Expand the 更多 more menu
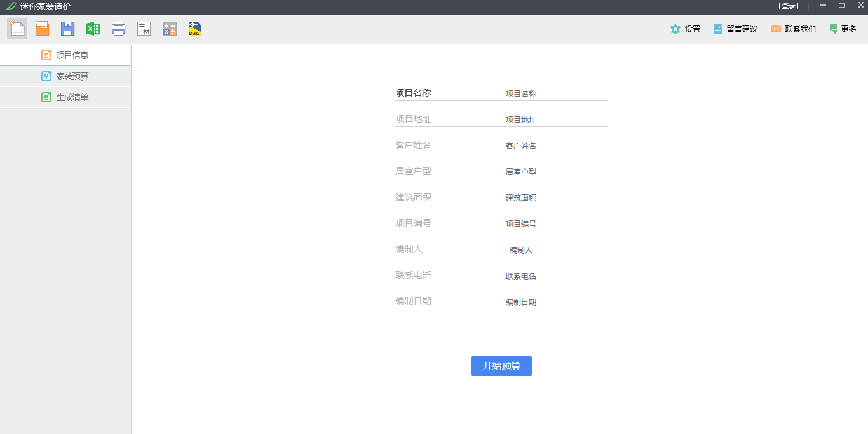The width and height of the screenshot is (868, 434). [843, 29]
